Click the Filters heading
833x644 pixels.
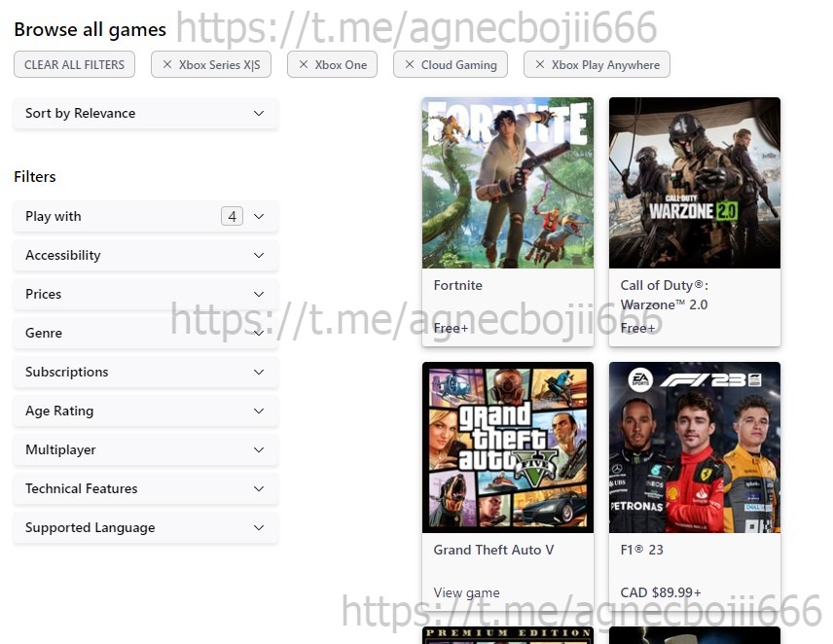34,177
